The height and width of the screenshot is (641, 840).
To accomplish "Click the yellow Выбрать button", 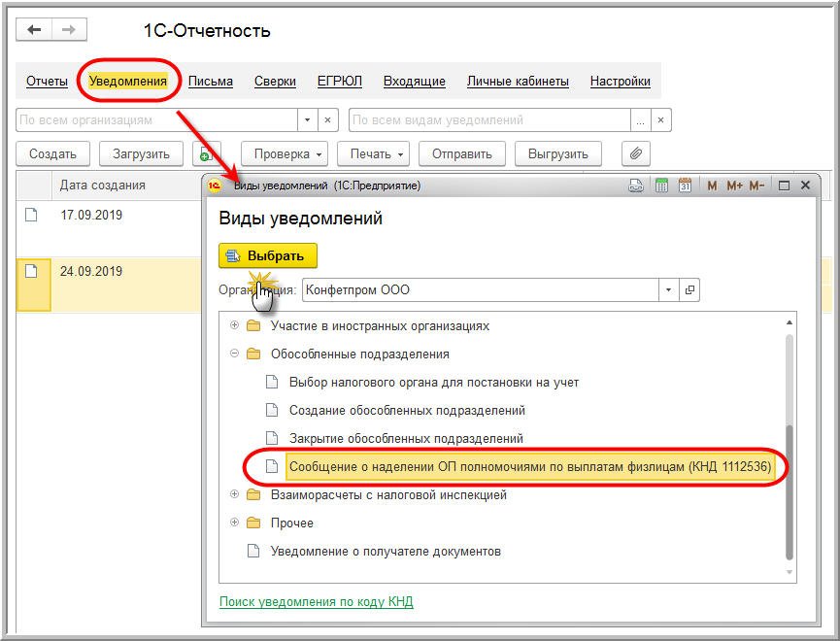I will point(268,255).
